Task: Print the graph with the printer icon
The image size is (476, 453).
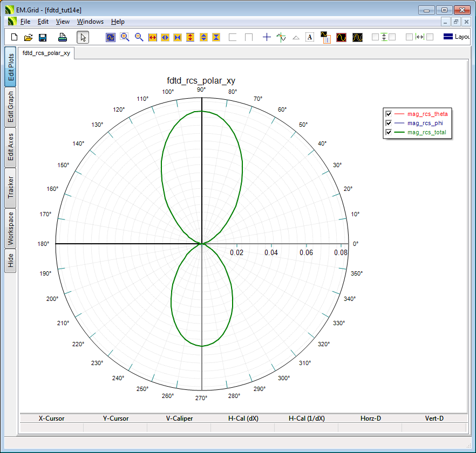Action: 63,37
